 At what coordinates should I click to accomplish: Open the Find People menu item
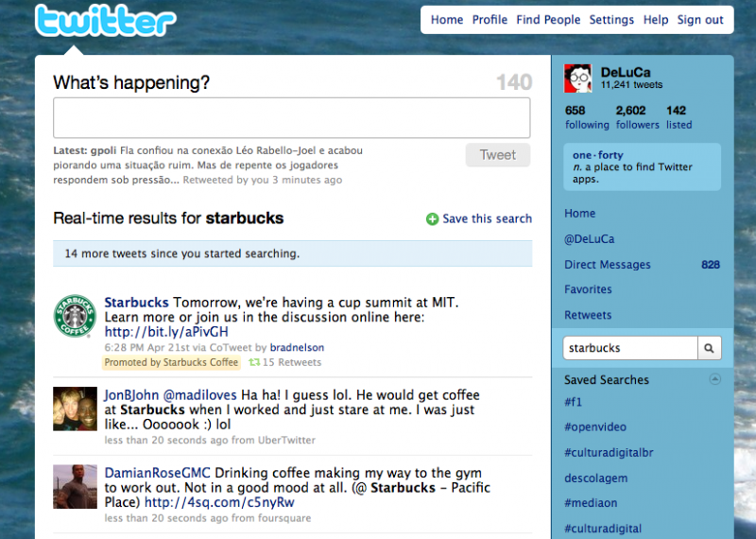548,20
